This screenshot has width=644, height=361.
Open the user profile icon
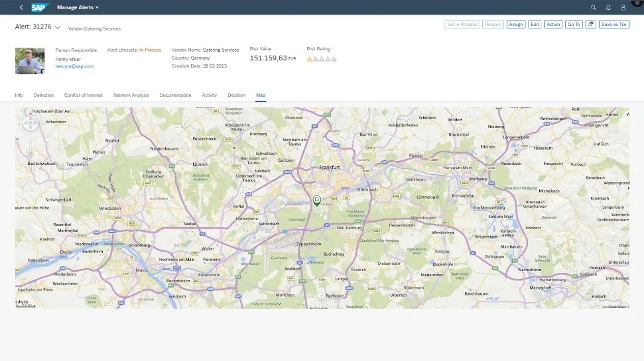pyautogui.click(x=623, y=7)
